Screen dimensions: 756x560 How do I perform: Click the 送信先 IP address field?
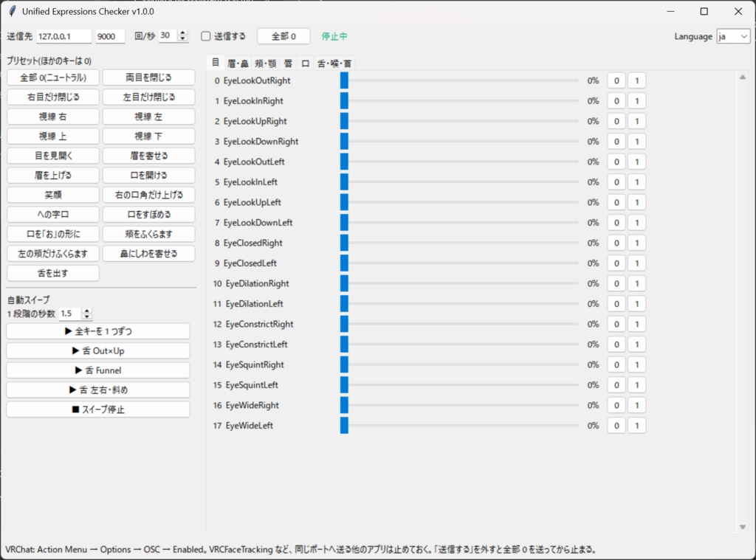click(63, 36)
